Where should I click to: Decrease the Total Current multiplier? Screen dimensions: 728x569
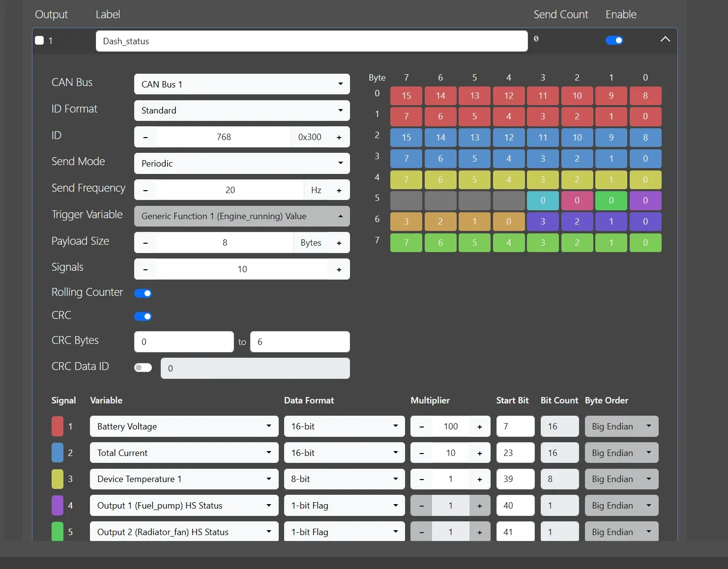[422, 453]
